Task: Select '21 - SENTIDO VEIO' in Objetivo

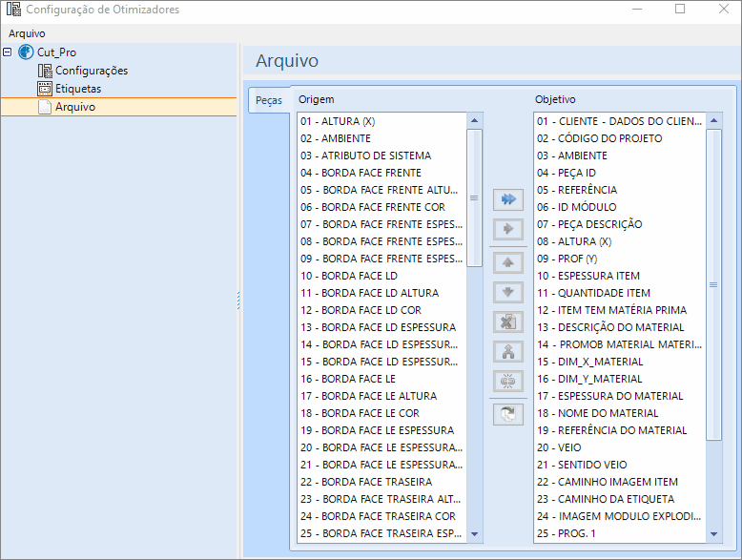Action: 620,465
